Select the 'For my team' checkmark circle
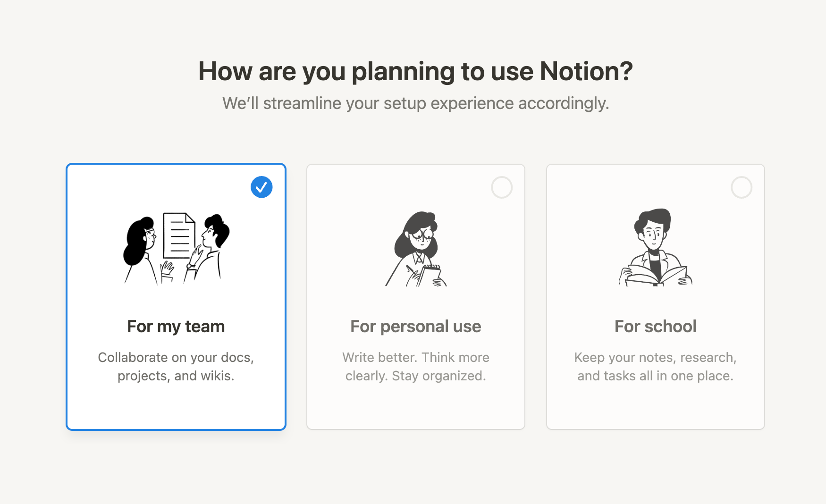Viewport: 826px width, 504px height. (x=261, y=187)
